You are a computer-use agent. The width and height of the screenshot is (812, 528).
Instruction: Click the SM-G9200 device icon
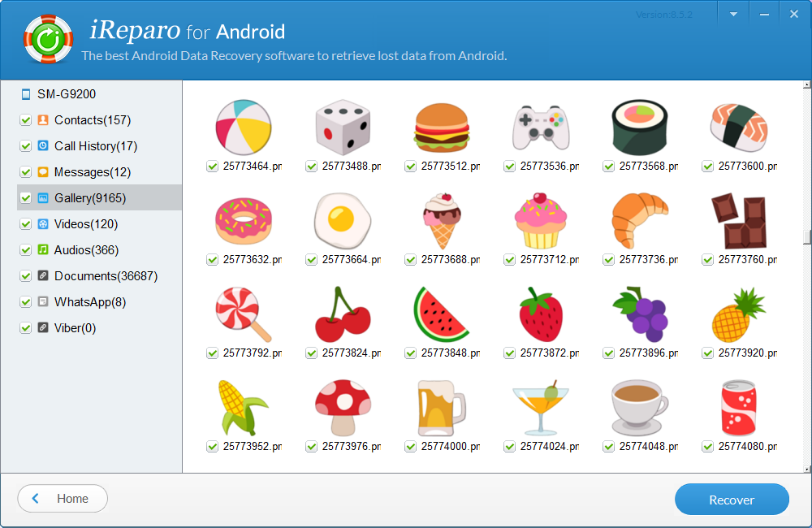point(25,94)
